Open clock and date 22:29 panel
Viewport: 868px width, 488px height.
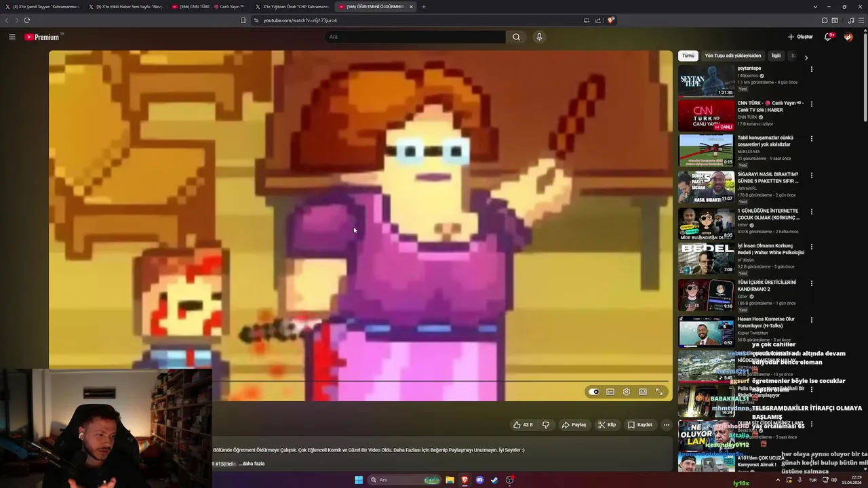pos(851,480)
